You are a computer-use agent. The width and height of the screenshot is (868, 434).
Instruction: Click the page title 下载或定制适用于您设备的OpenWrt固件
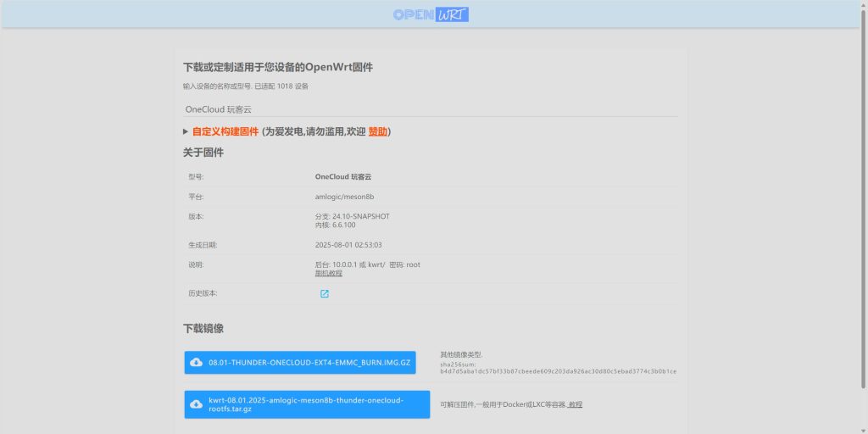click(278, 68)
